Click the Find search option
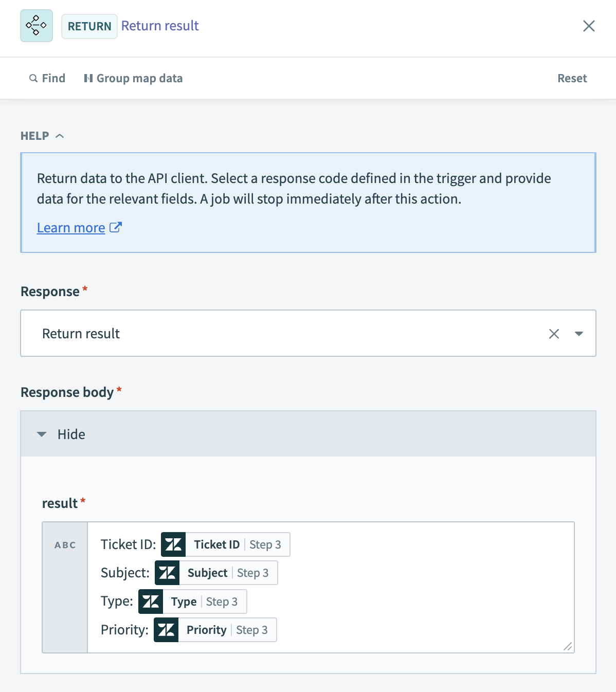 pyautogui.click(x=47, y=78)
